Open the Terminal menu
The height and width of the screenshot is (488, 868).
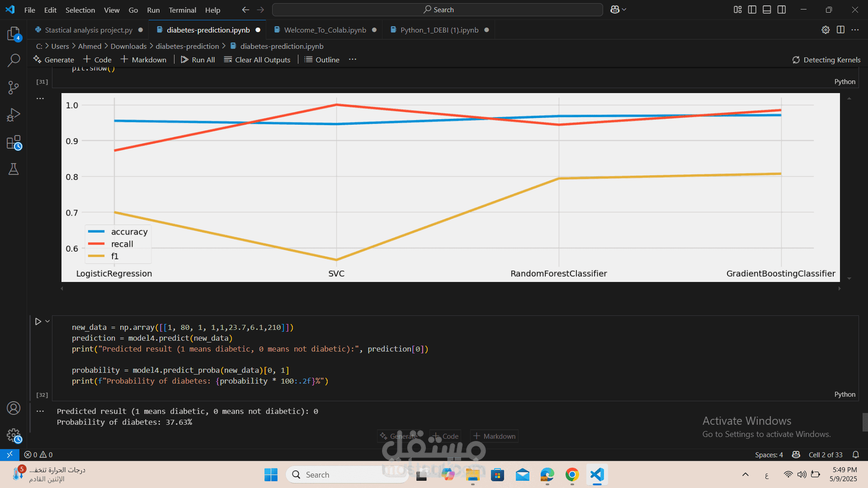(182, 10)
